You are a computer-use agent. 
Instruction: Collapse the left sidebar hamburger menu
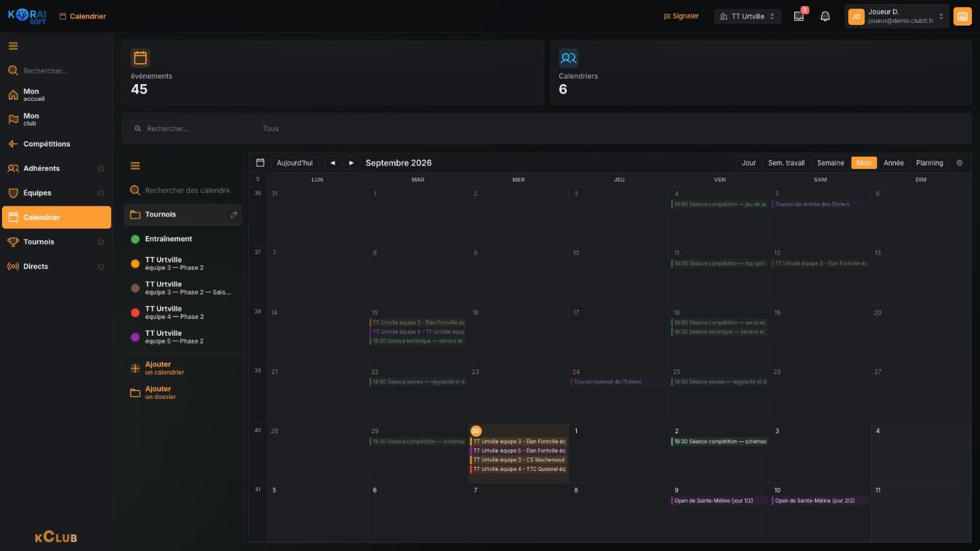click(x=13, y=46)
